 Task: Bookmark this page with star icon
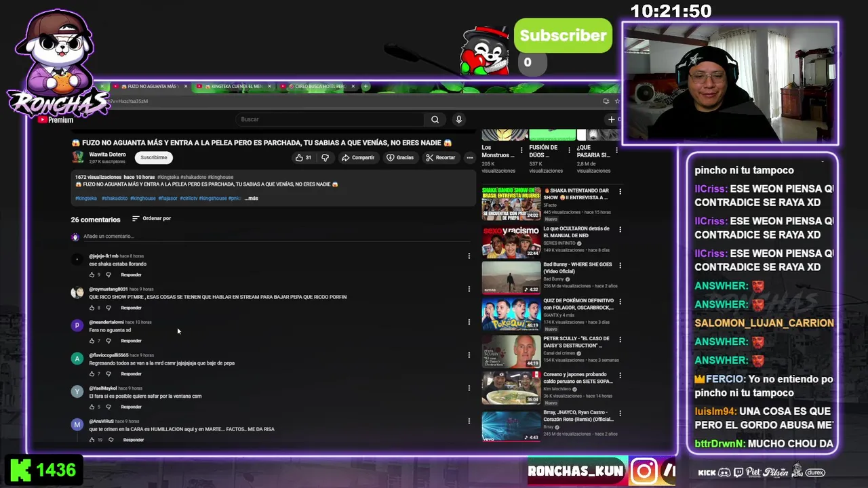[x=616, y=101]
